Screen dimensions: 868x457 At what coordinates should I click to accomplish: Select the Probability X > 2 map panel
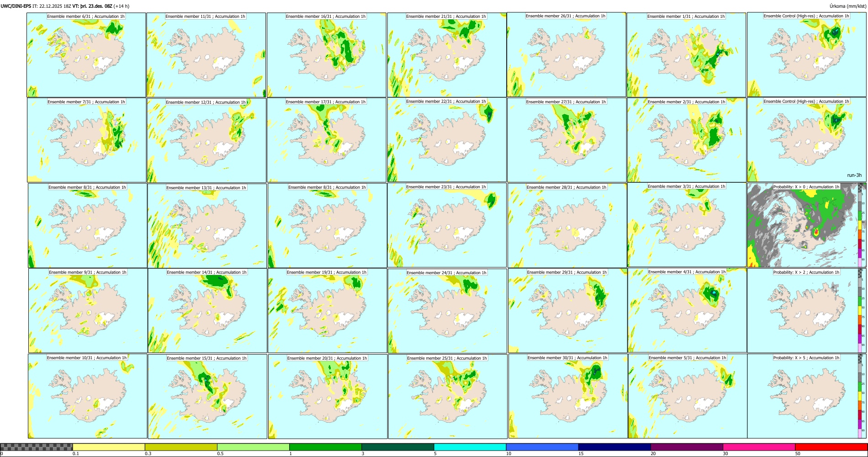[x=807, y=311]
